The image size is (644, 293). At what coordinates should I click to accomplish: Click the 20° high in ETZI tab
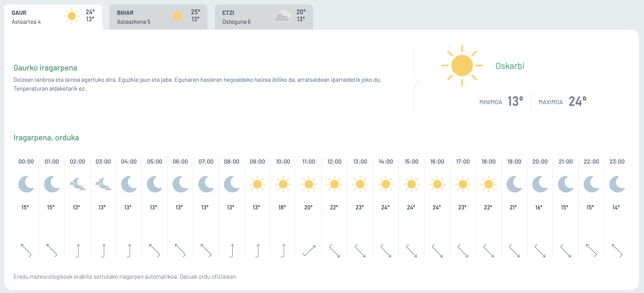pyautogui.click(x=301, y=12)
